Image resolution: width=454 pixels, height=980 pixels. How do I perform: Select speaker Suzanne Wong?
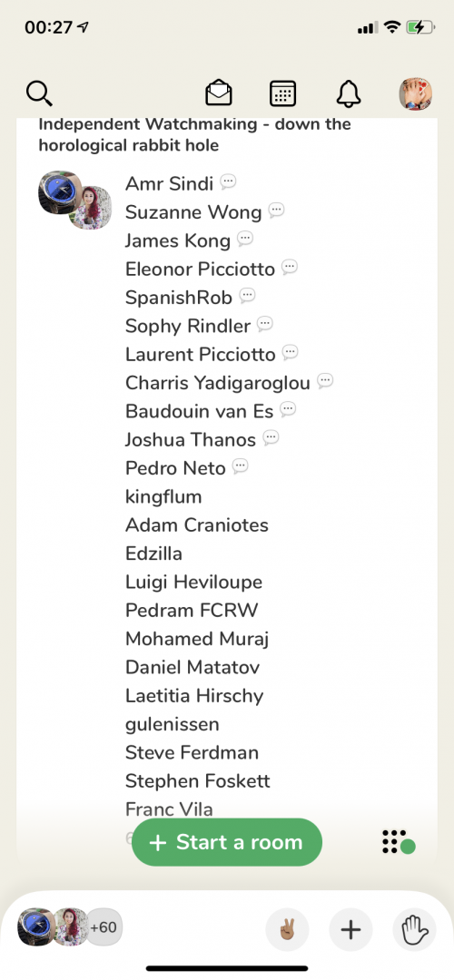click(x=193, y=211)
